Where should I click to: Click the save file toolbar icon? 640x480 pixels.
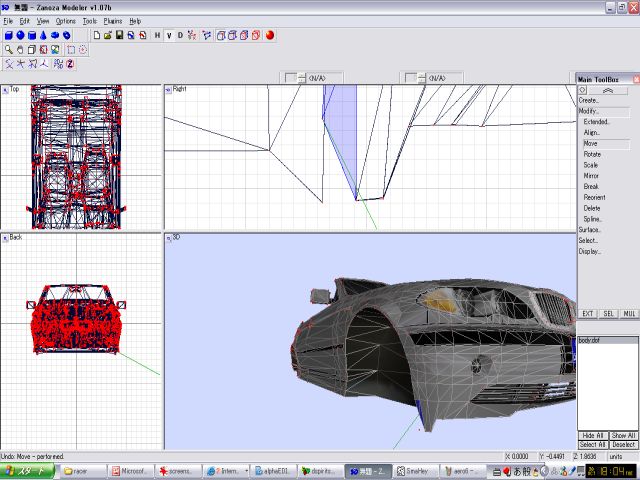[x=119, y=35]
